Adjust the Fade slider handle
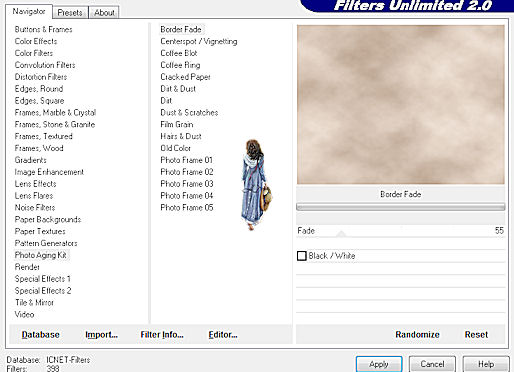 pos(341,234)
